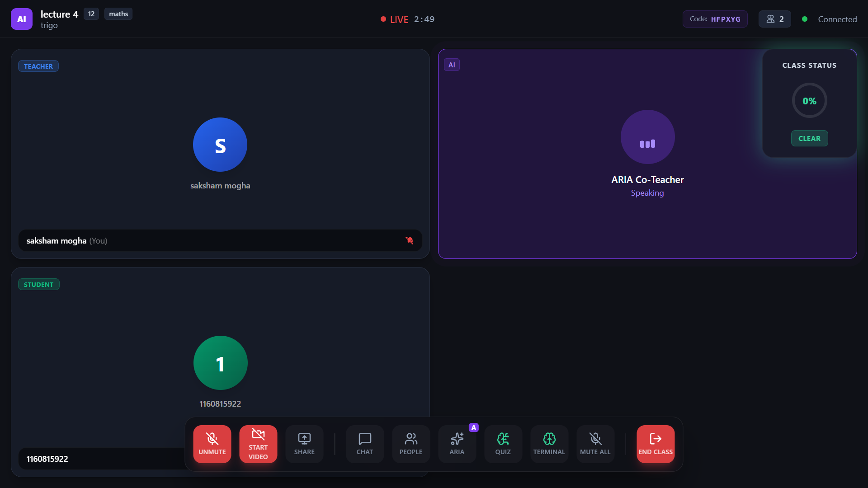Image resolution: width=868 pixels, height=488 pixels.
Task: Click the Connected status text
Action: click(x=837, y=19)
